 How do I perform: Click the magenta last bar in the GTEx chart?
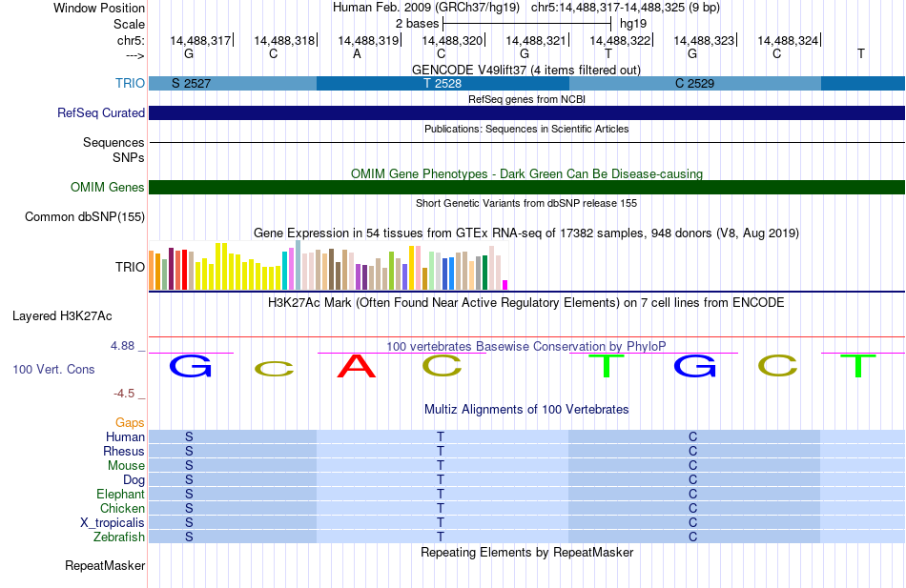point(505,285)
